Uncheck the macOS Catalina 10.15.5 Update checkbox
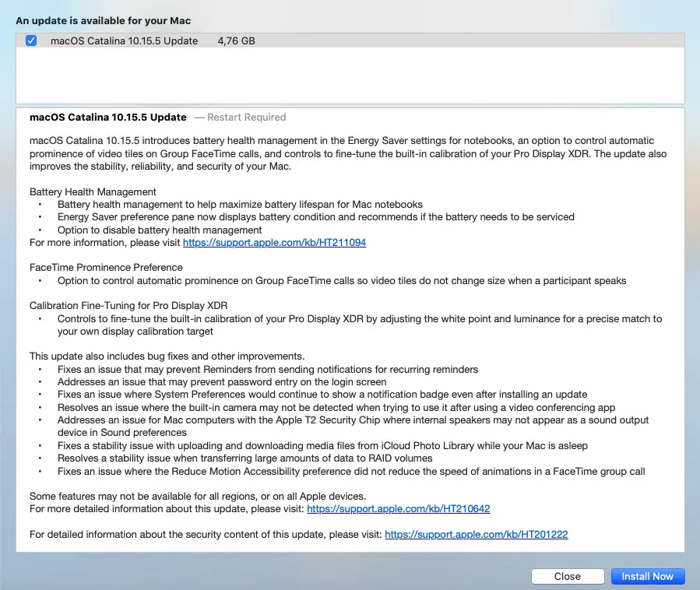Viewport: 700px width, 590px height. 31,40
